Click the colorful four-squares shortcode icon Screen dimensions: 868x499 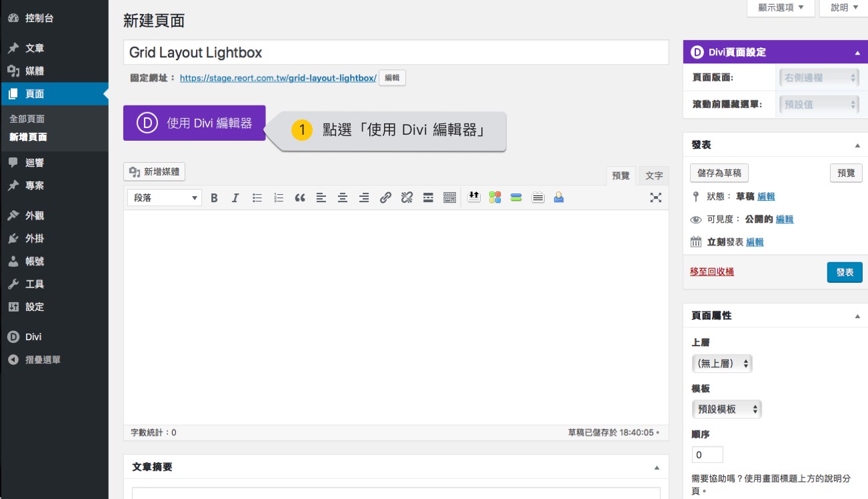[x=495, y=197]
